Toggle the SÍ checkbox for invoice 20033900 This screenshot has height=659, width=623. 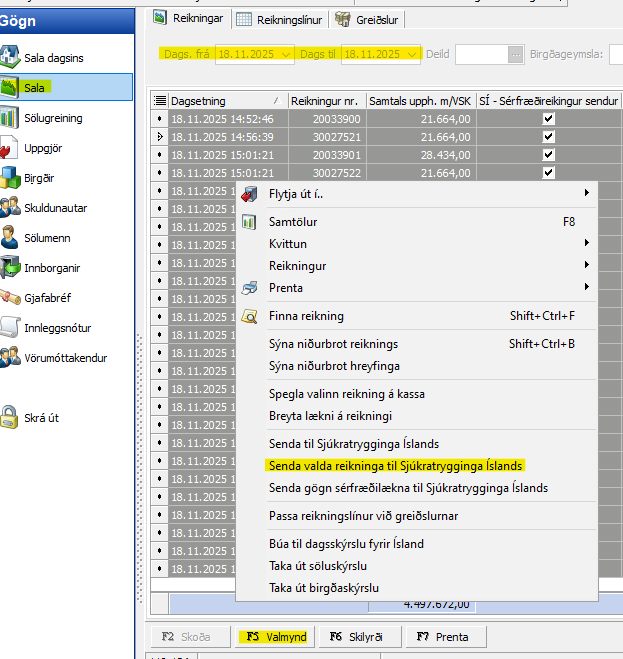[x=547, y=119]
